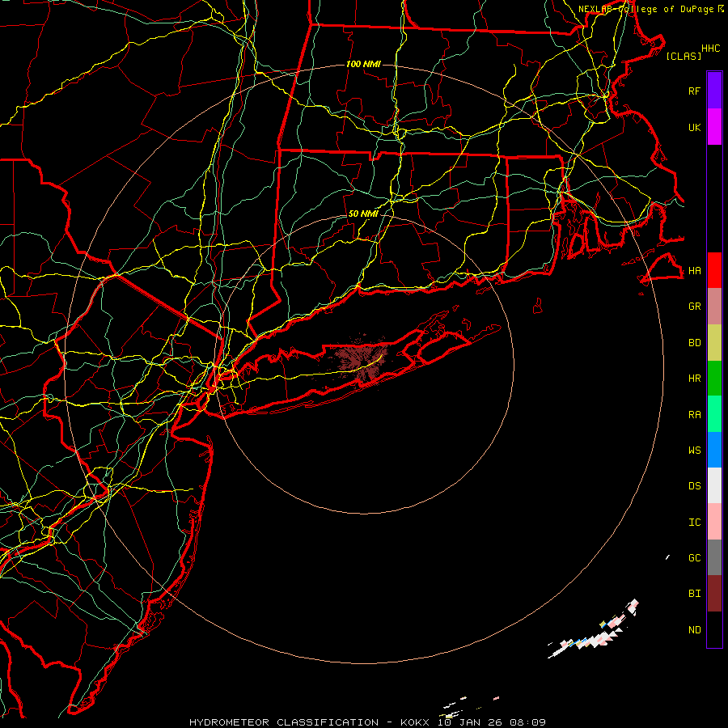Click the red HA color swatch
728x728 pixels.
tap(714, 270)
